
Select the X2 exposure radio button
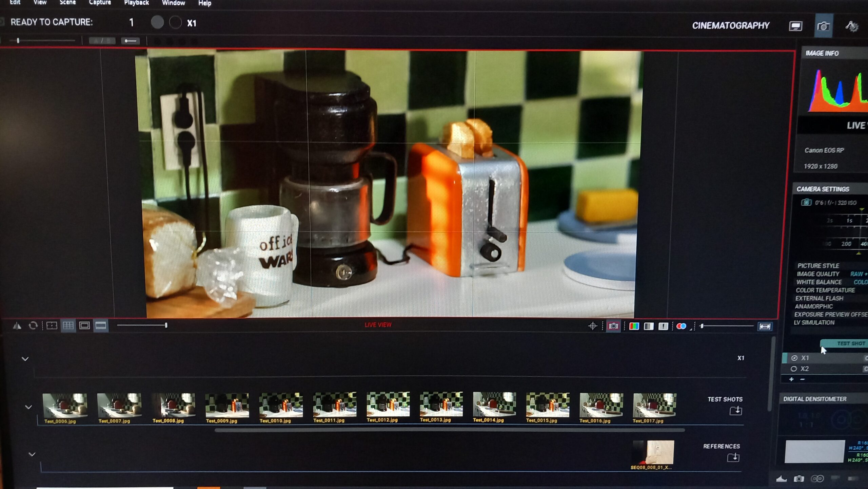[x=794, y=369]
